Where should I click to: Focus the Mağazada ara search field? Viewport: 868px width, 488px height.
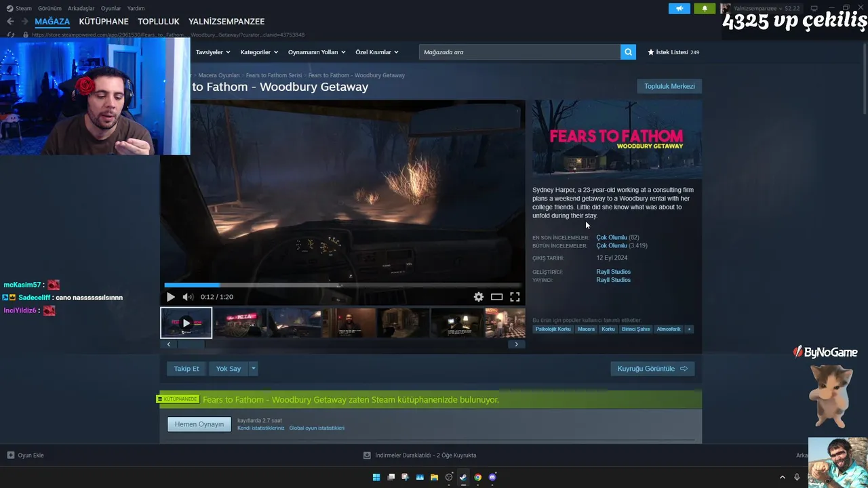(519, 52)
